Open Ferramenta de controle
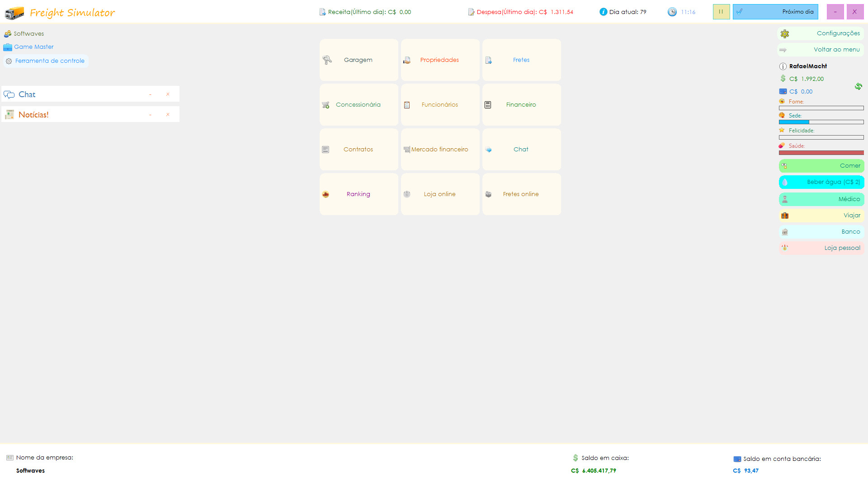Viewport: 868px width, 488px height. click(x=49, y=61)
